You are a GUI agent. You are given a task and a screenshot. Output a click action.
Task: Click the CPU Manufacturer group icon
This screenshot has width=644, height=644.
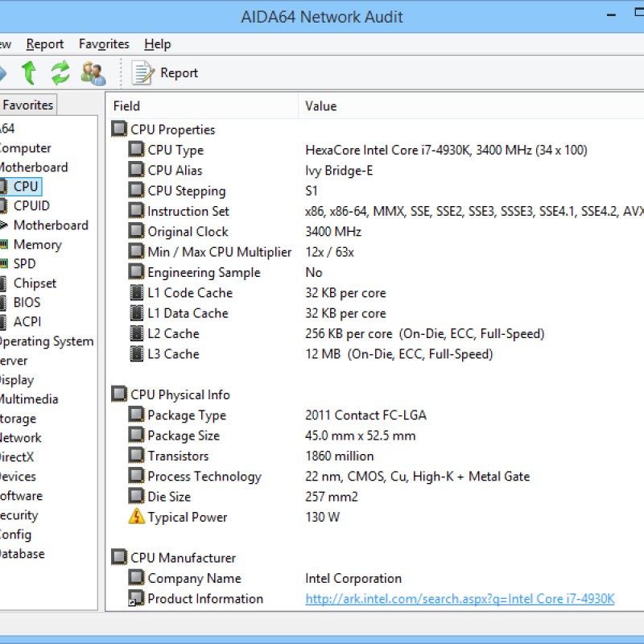tap(119, 558)
